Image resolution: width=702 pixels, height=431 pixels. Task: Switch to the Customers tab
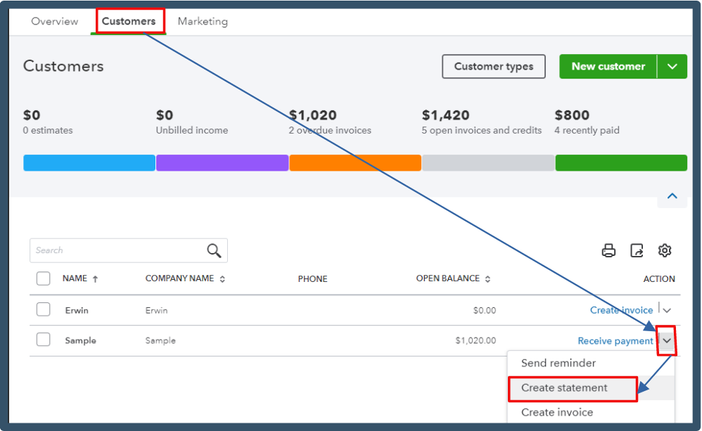pyautogui.click(x=128, y=21)
